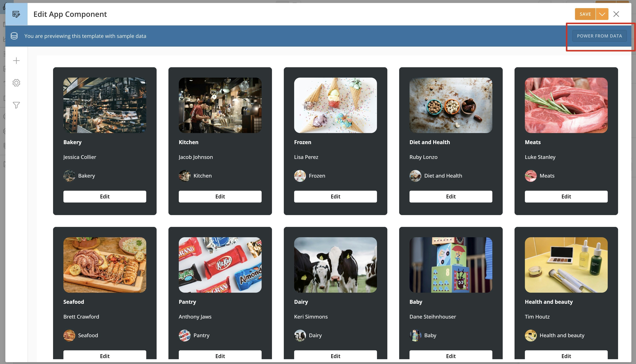
Task: Click the database icon in blue banner
Action: tap(14, 36)
